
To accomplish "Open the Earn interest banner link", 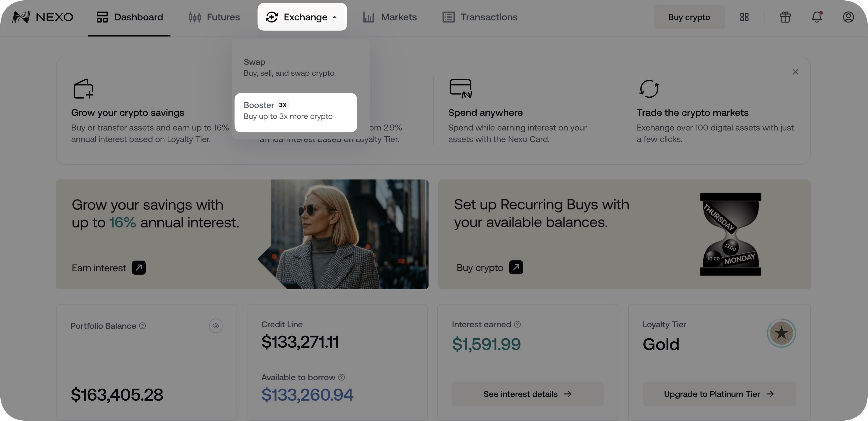I will coord(108,268).
